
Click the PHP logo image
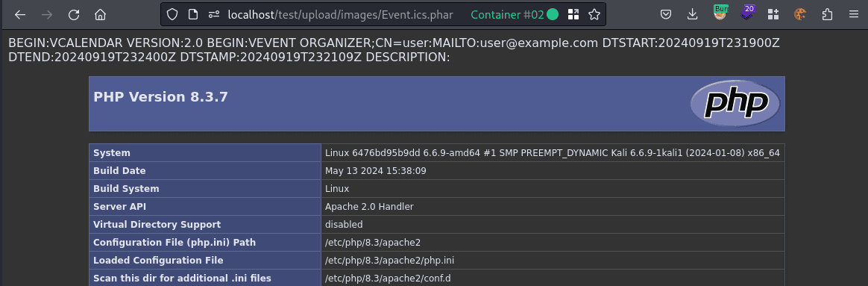(x=735, y=103)
